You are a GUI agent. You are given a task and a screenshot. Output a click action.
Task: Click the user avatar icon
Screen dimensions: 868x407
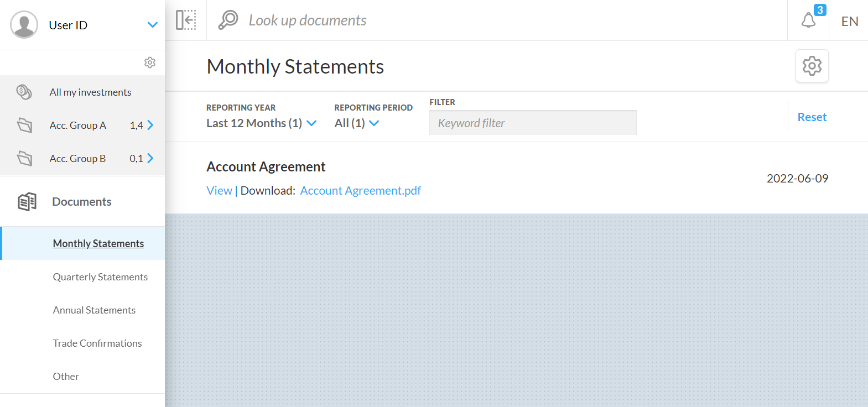pyautogui.click(x=24, y=25)
